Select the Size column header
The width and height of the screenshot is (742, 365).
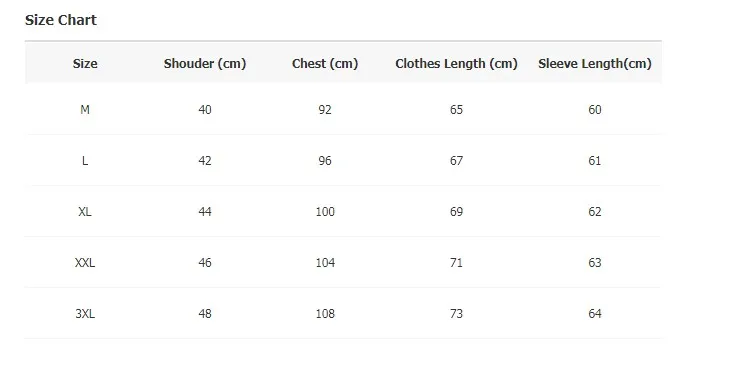85,63
